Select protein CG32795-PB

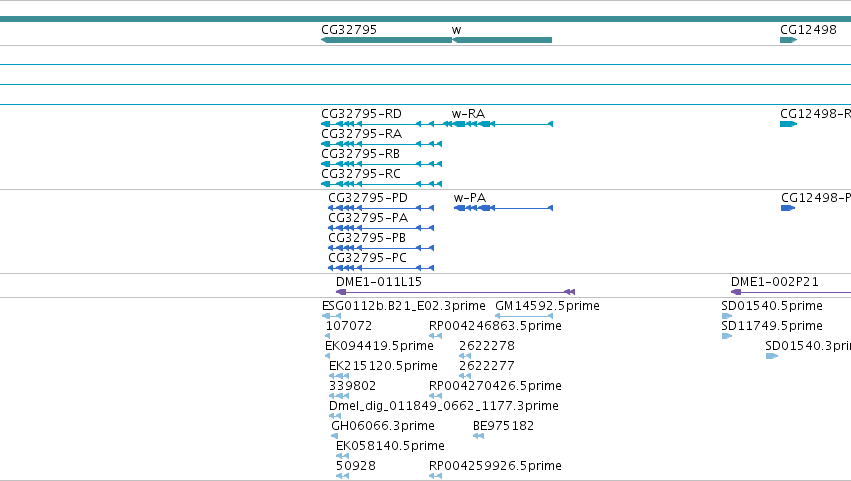[367, 238]
